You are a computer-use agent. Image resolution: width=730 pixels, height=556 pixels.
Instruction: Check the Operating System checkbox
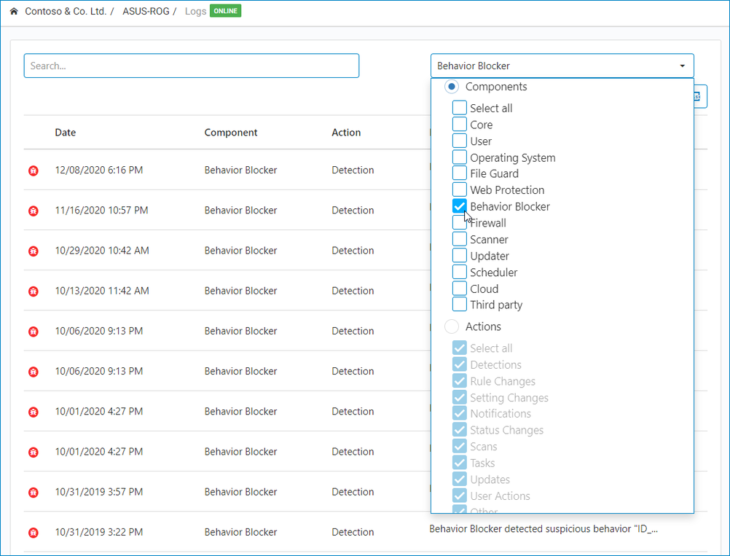(x=460, y=157)
